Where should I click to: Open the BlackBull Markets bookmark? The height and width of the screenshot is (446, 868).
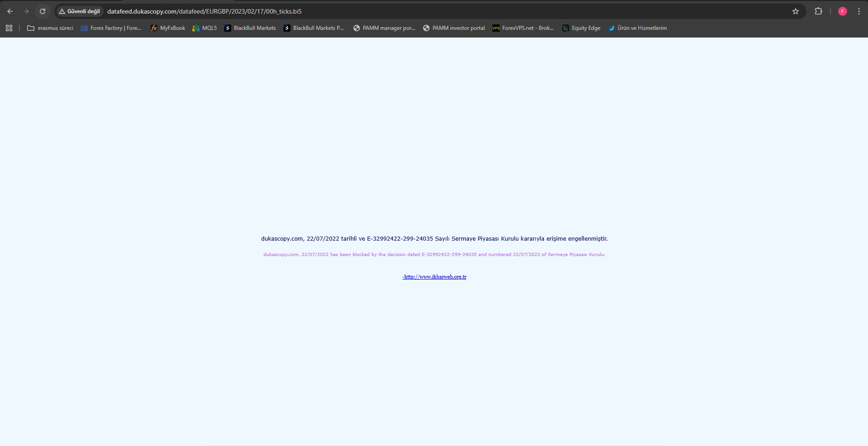click(x=250, y=28)
